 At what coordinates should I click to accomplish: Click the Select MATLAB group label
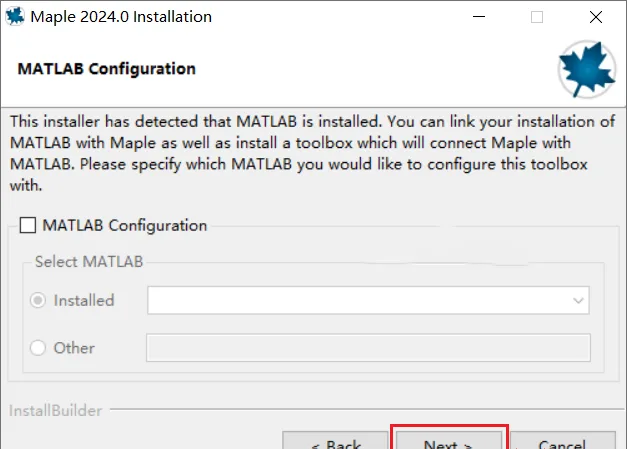[89, 261]
